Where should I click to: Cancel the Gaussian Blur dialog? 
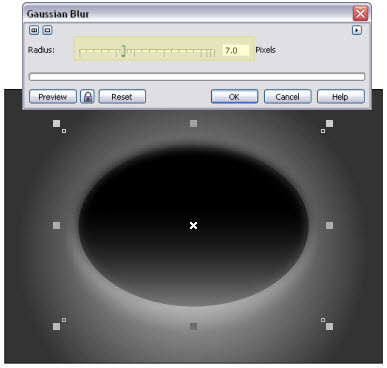[287, 97]
